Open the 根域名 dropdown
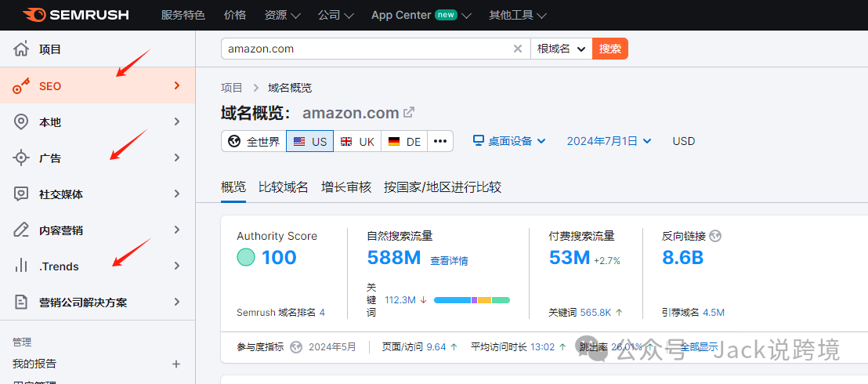868x384 pixels. (562, 49)
